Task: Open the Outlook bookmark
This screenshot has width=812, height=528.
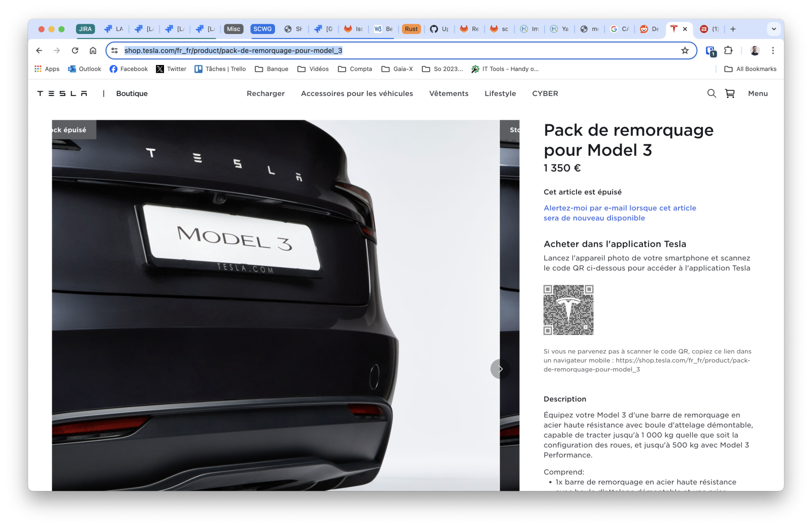Action: pos(84,69)
